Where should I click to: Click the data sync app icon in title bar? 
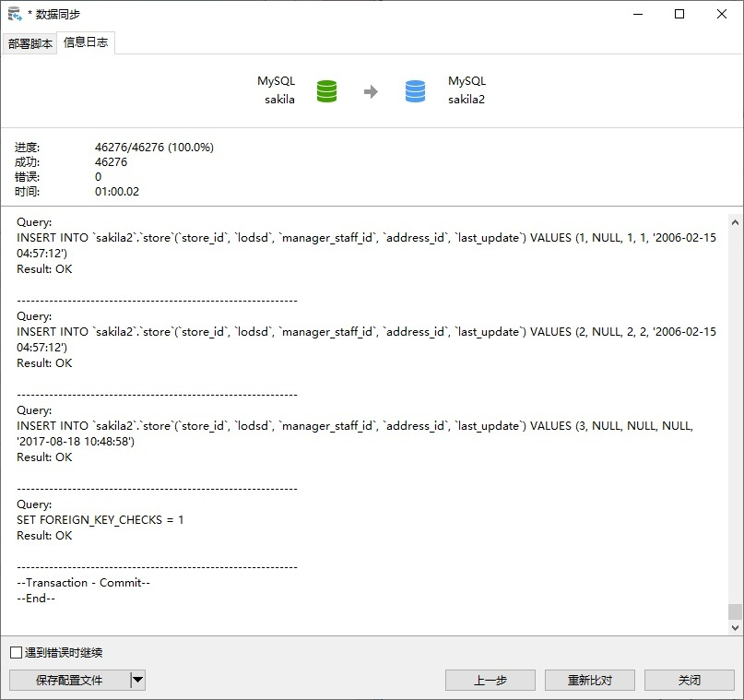(x=15, y=14)
